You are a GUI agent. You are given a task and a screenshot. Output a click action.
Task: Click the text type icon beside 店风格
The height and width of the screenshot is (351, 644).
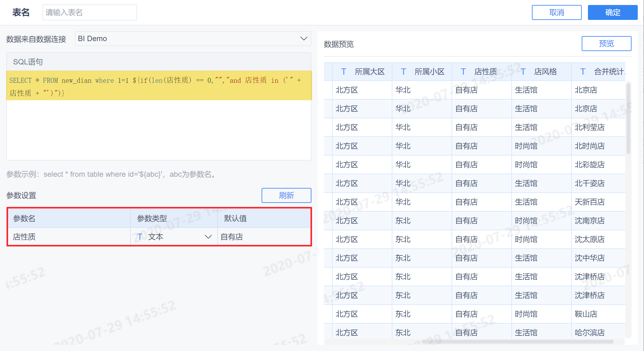[523, 72]
